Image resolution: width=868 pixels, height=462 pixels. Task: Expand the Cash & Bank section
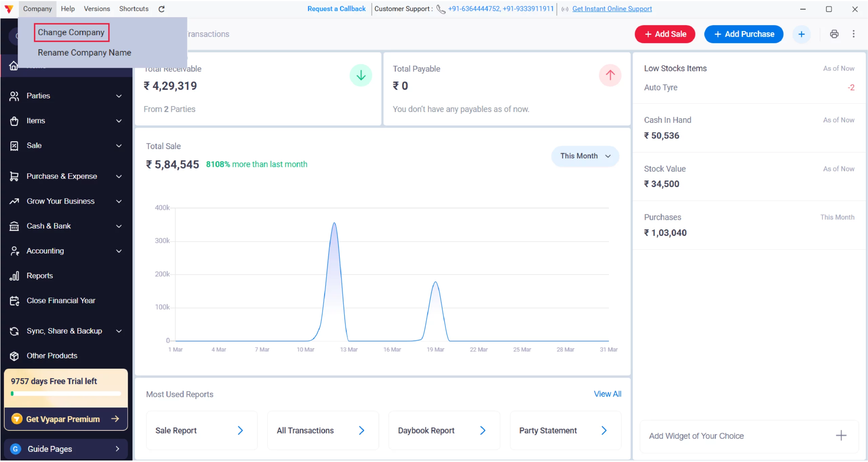pos(119,226)
